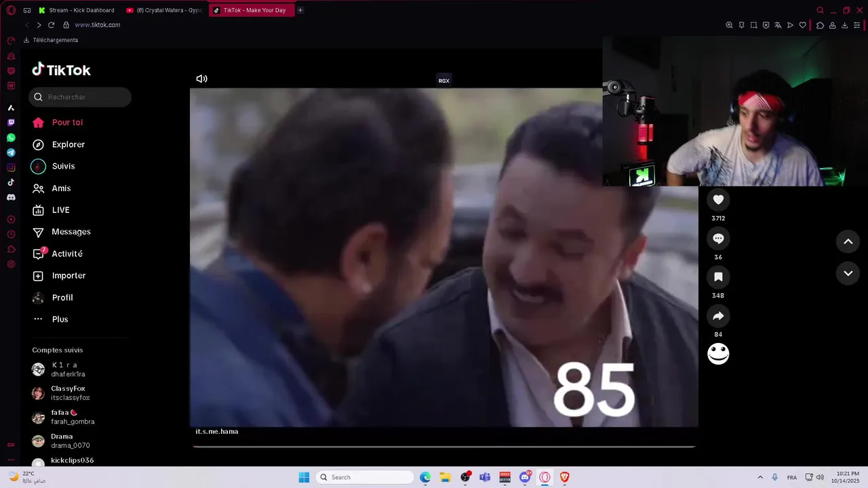Open extensions puzzle toolbar icon
The height and width of the screenshot is (488, 868).
pos(820,25)
